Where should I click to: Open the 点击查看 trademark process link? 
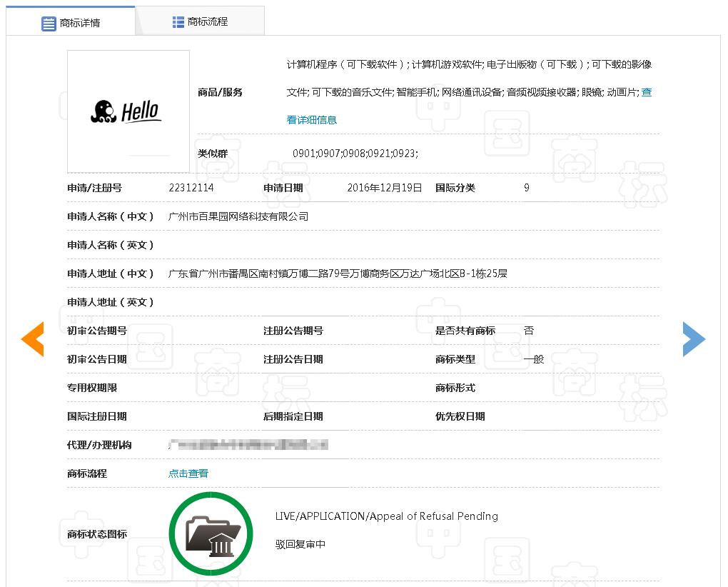pyautogui.click(x=188, y=473)
